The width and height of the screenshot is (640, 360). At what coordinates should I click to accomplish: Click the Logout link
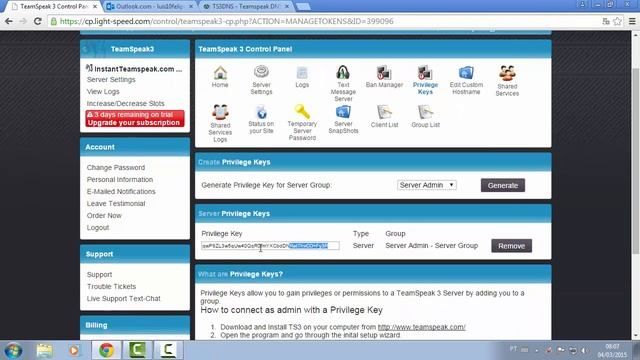pyautogui.click(x=98, y=227)
